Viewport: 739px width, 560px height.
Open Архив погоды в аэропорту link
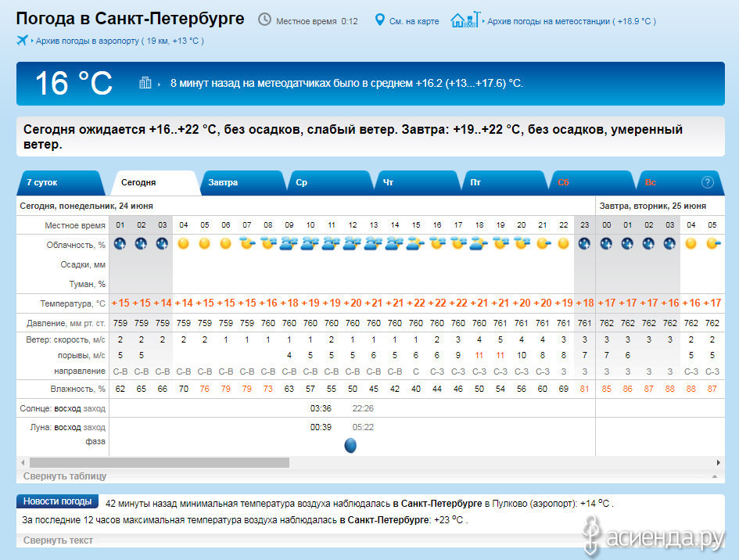[120, 41]
